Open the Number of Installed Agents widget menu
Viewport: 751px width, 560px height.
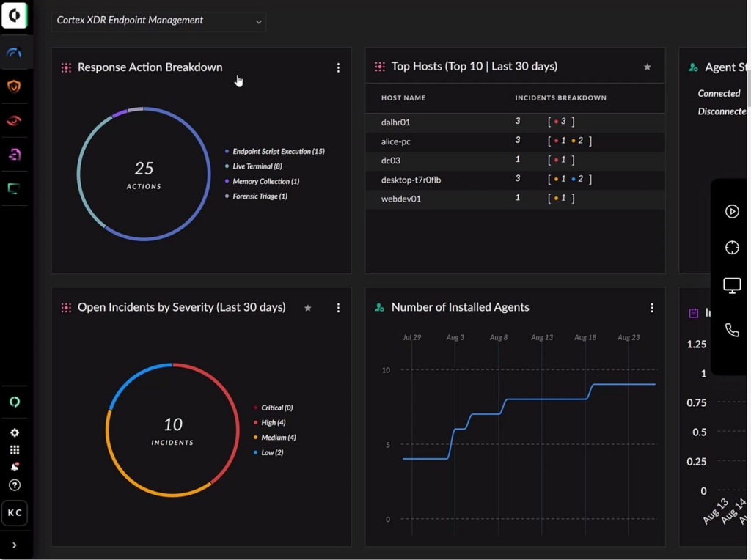[x=652, y=308]
